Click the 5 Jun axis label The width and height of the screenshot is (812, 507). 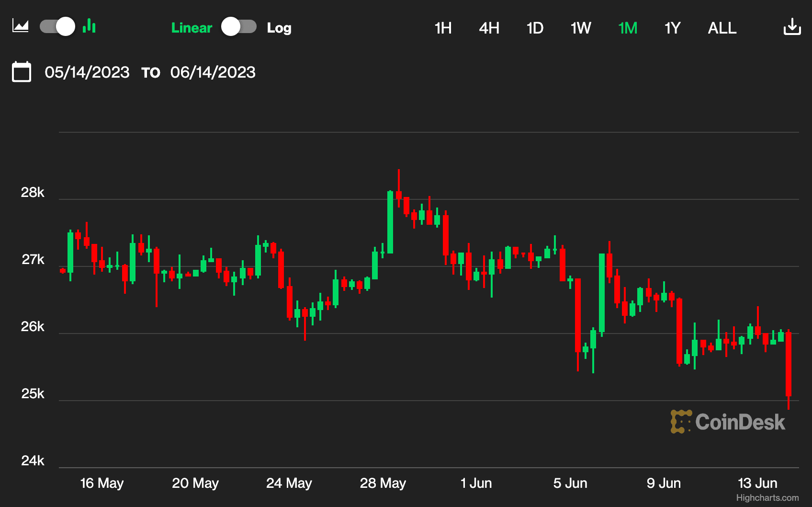570,483
